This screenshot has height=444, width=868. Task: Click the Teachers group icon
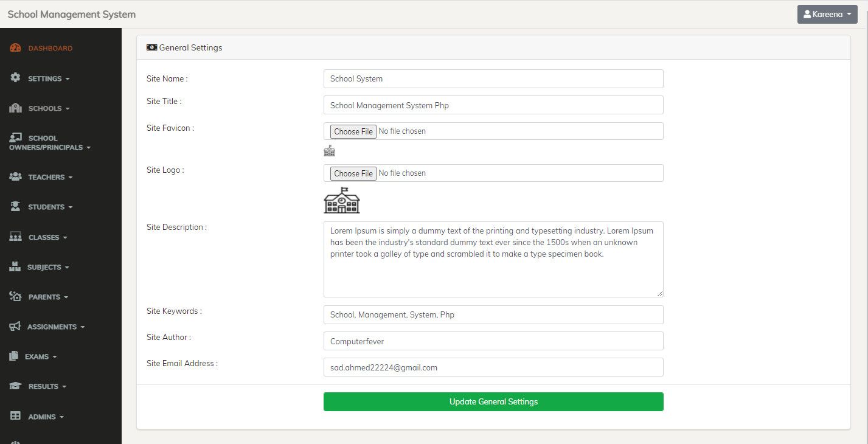pos(16,176)
